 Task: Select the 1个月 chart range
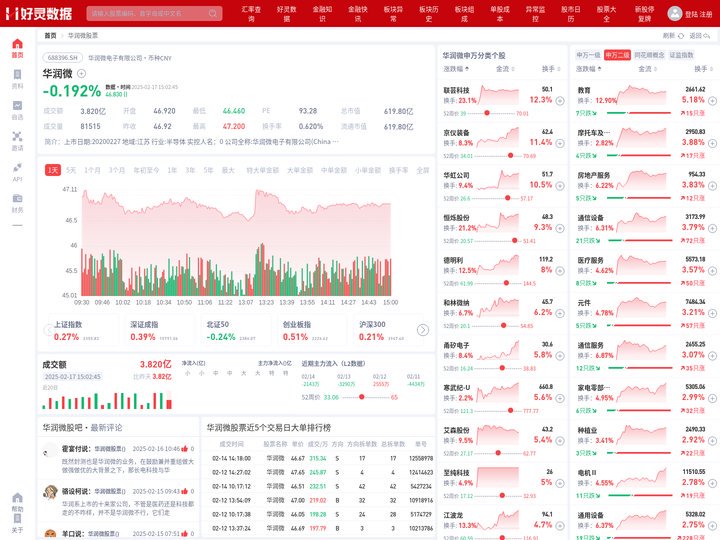pyautogui.click(x=92, y=170)
